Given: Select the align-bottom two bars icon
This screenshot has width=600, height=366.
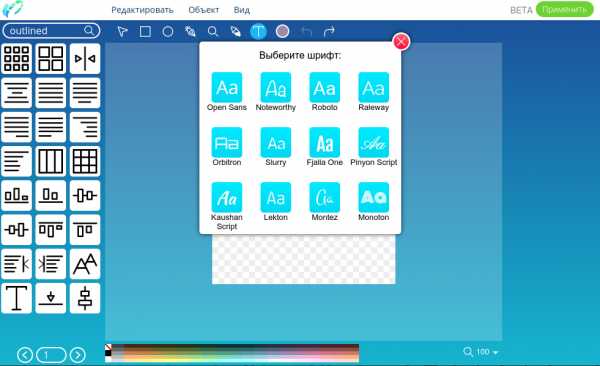Looking at the screenshot, I should click(51, 196).
